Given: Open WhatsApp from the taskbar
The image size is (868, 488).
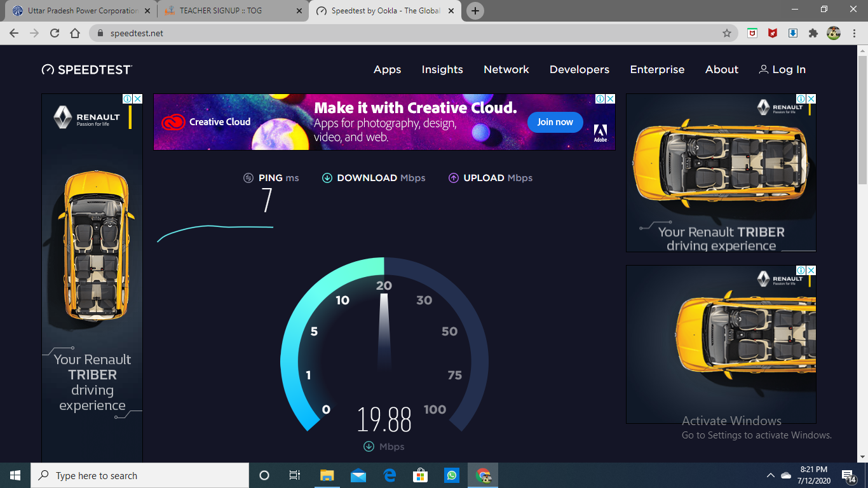Looking at the screenshot, I should pos(452,475).
